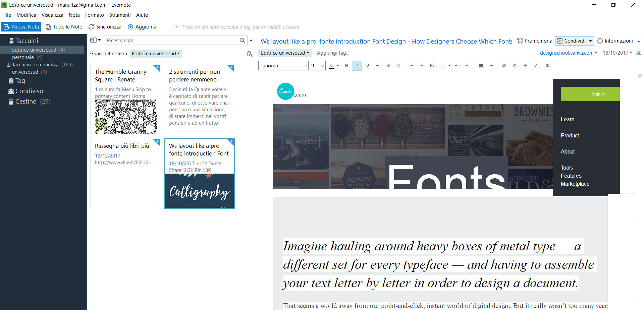Open the Condiviso section
644x310 pixels.
click(25, 91)
